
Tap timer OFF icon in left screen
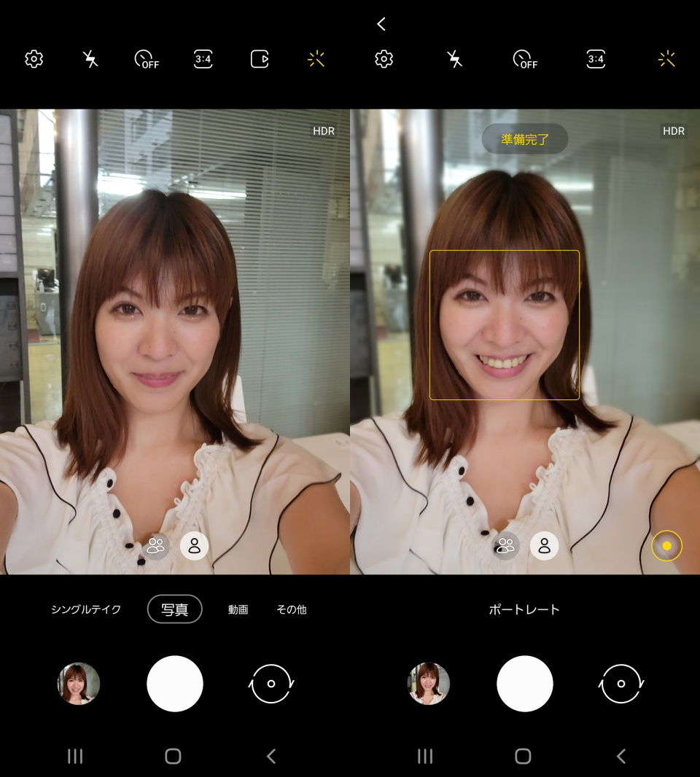pyautogui.click(x=147, y=59)
